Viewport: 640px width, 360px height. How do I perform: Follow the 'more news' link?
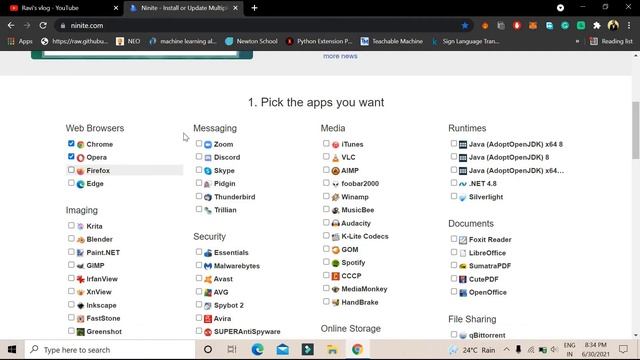pos(340,56)
